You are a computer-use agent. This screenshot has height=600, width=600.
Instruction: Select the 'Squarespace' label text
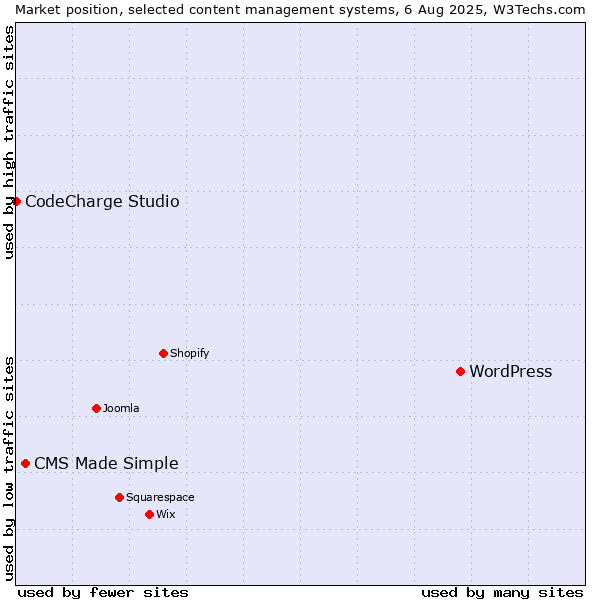tap(160, 497)
